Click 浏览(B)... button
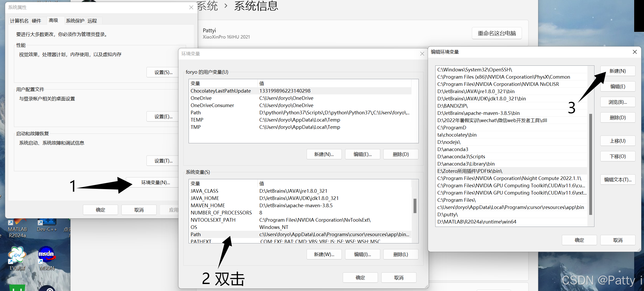644x291 pixels. click(x=617, y=102)
